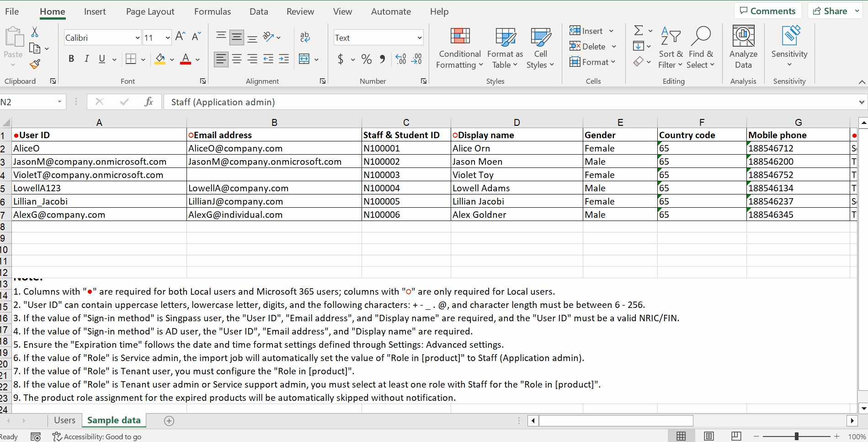Click Delete cells button

click(x=588, y=46)
